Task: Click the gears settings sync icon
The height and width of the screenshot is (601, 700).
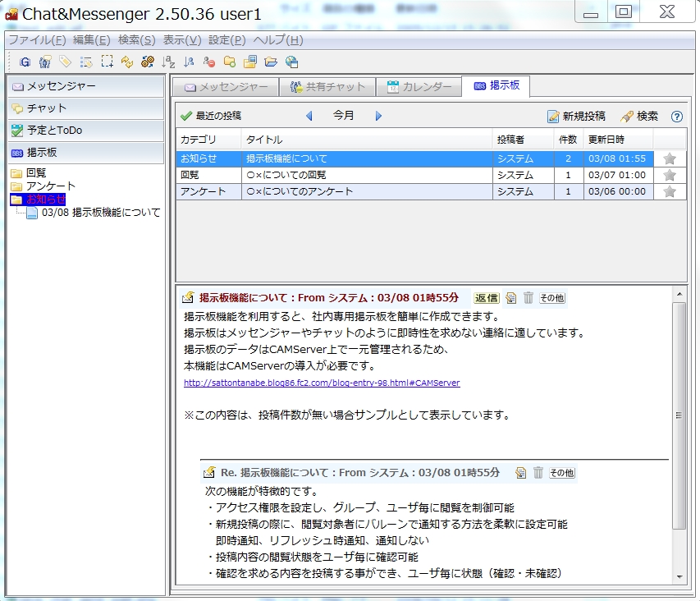Action: pos(148,62)
